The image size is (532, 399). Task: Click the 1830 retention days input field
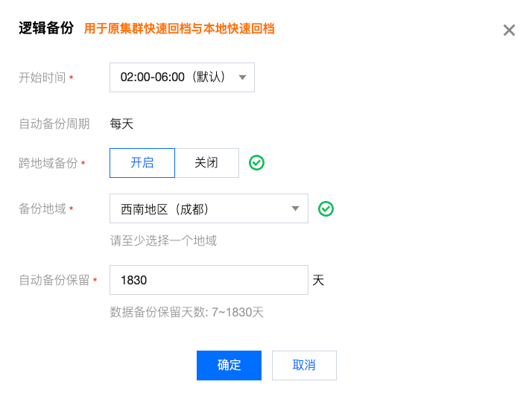[x=209, y=281]
